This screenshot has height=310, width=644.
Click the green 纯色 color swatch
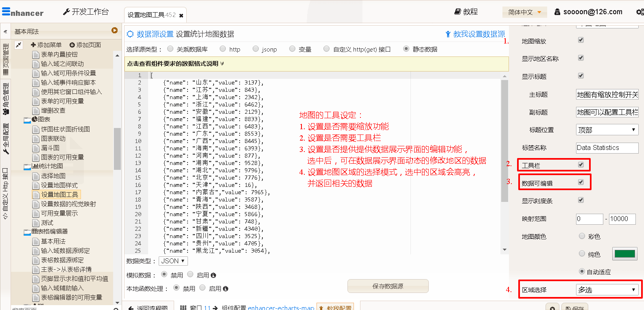624,254
